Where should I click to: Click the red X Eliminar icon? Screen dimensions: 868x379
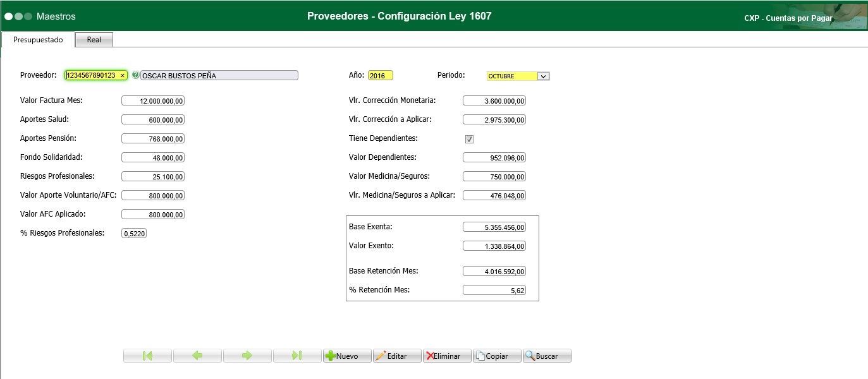click(x=429, y=355)
